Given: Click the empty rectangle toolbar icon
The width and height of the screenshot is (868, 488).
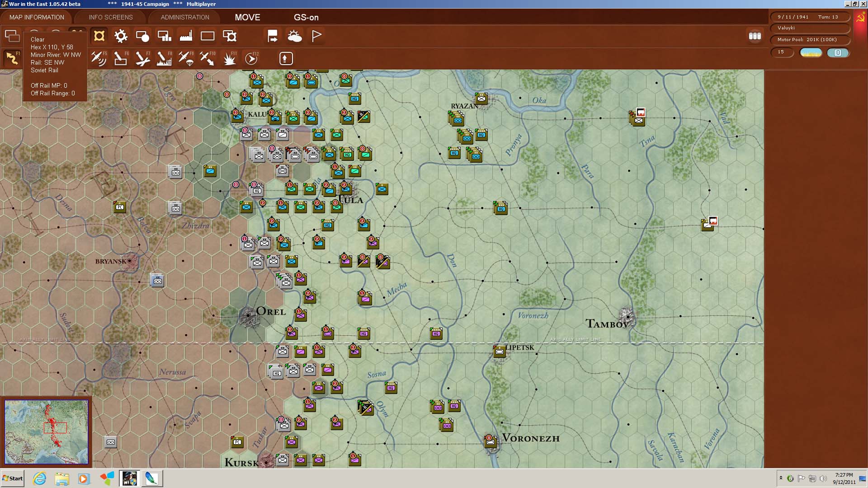Looking at the screenshot, I should pos(208,36).
